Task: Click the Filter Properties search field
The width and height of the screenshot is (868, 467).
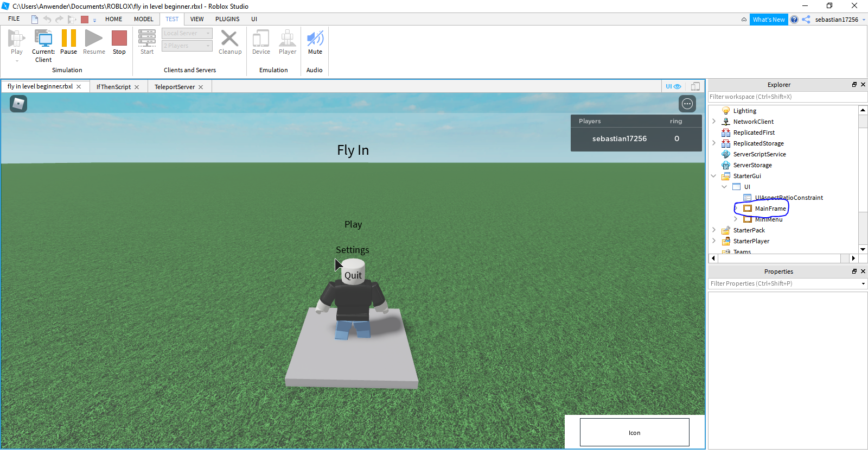Action: coord(787,283)
